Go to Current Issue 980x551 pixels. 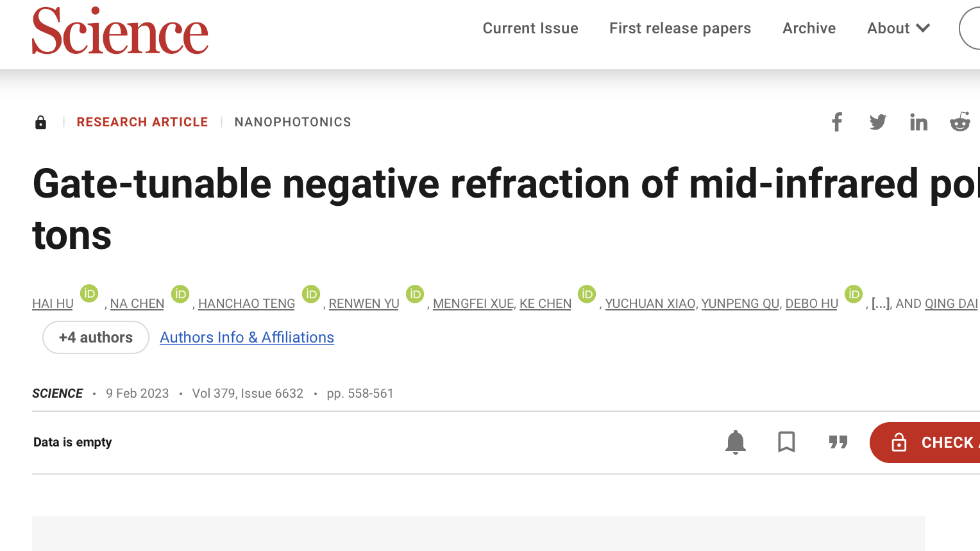530,28
